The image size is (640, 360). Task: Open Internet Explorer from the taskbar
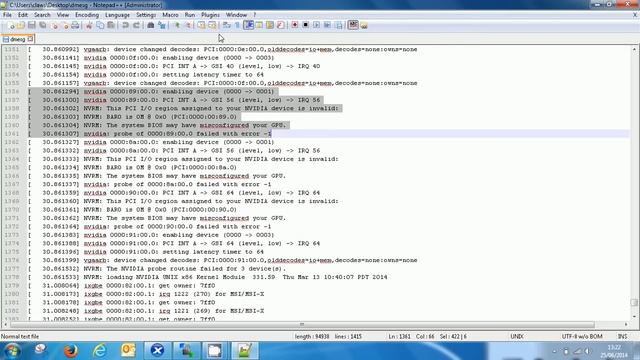pyautogui.click(x=100, y=351)
